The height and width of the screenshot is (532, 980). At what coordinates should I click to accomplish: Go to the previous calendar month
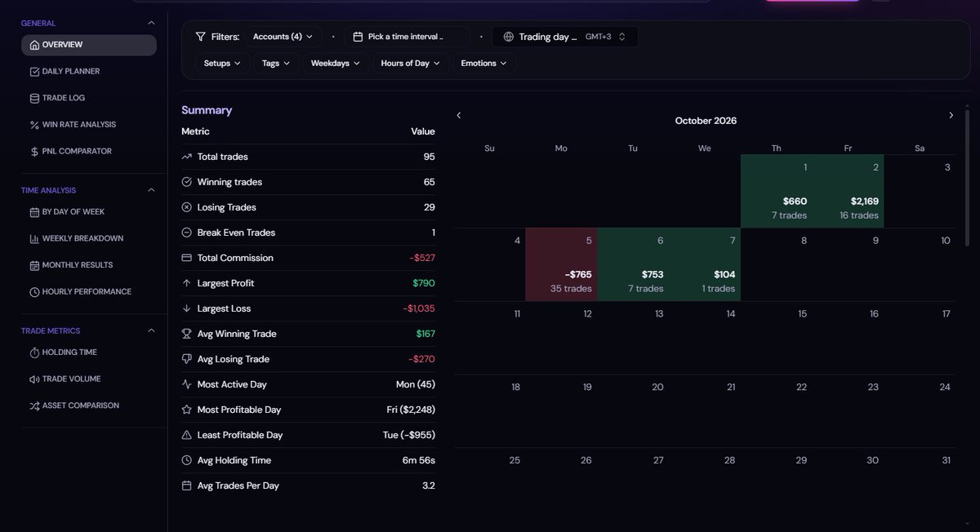(458, 115)
